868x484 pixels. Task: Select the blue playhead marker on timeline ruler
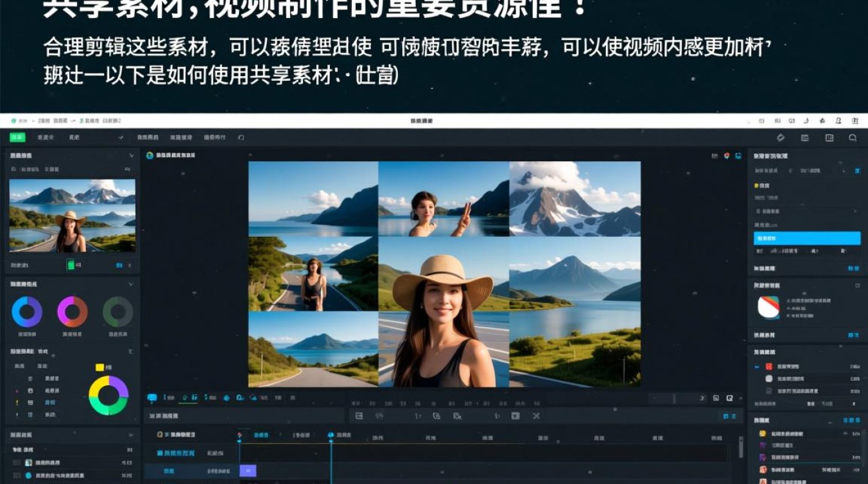(x=331, y=436)
